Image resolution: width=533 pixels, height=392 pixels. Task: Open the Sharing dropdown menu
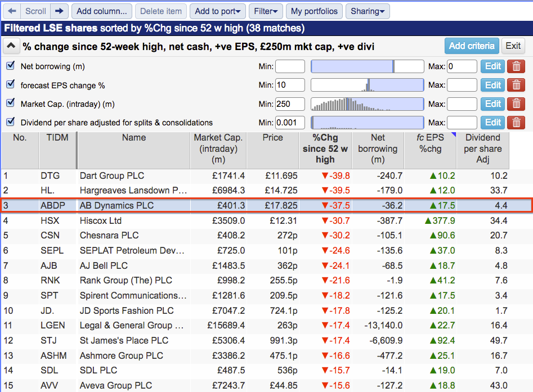368,11
